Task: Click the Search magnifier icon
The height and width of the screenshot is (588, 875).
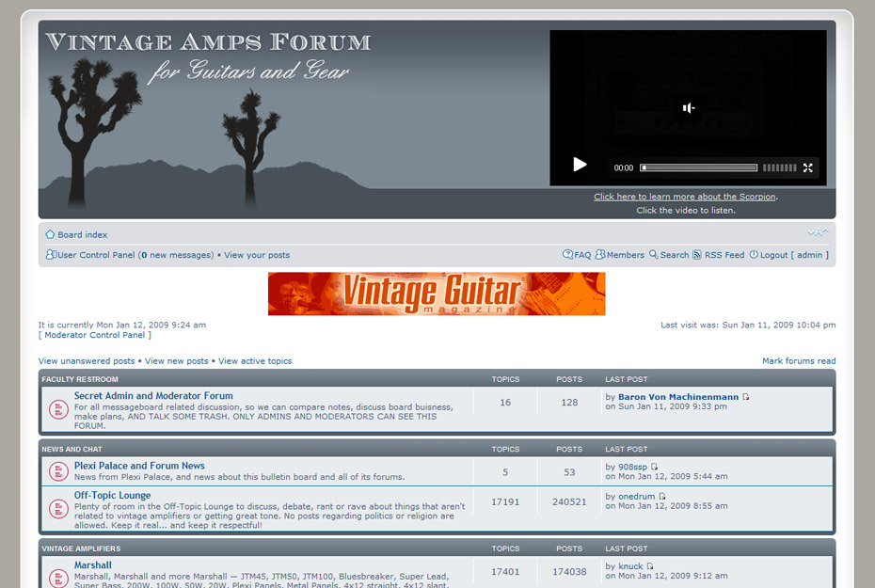Action: pos(654,254)
